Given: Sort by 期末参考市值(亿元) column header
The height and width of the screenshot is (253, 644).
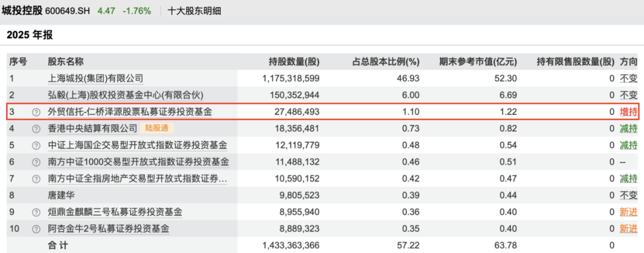Looking at the screenshot, I should coord(478,61).
